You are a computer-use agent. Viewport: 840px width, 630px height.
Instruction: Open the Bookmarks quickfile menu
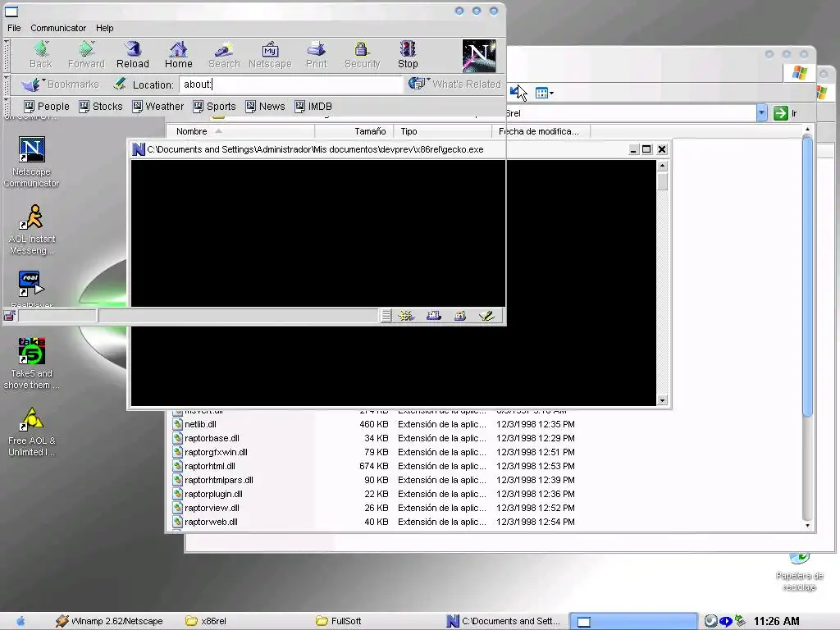(60, 84)
